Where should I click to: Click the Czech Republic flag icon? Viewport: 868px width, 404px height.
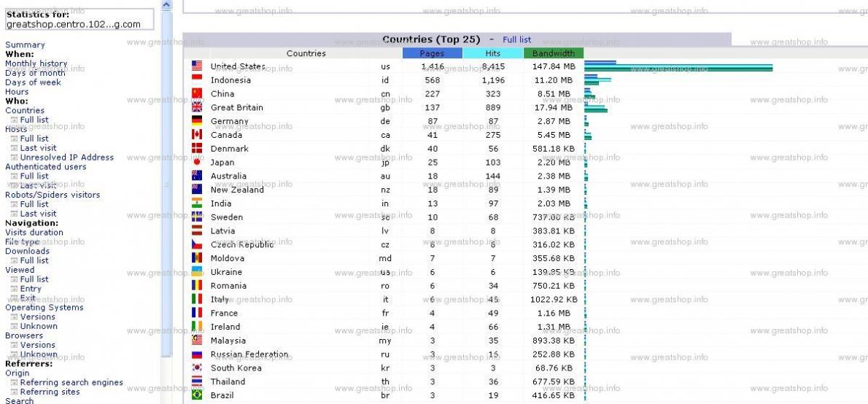pyautogui.click(x=196, y=244)
